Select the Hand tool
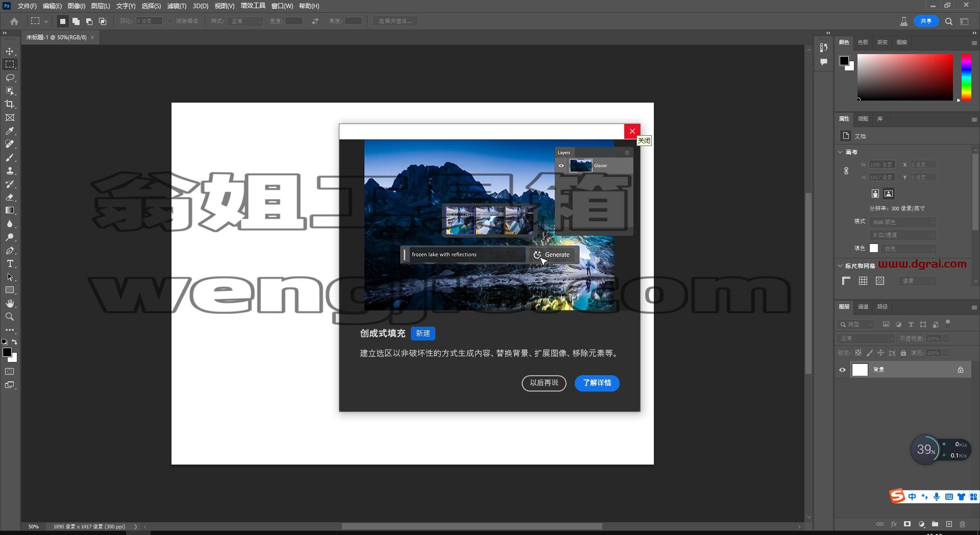980x535 pixels. (10, 303)
